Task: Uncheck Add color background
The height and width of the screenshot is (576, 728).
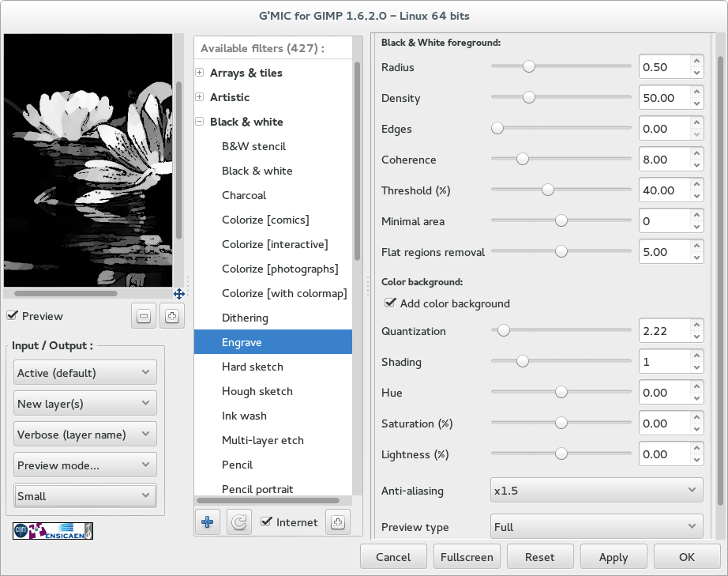Action: coord(389,303)
